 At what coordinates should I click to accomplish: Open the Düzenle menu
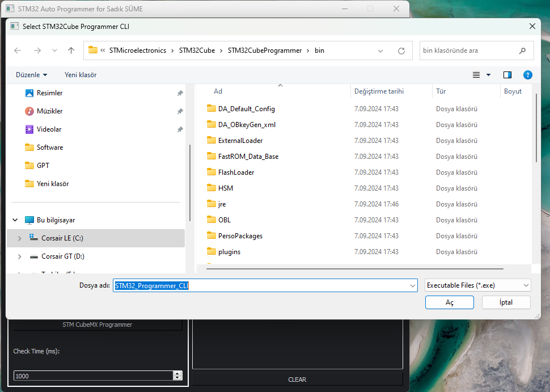tap(31, 75)
